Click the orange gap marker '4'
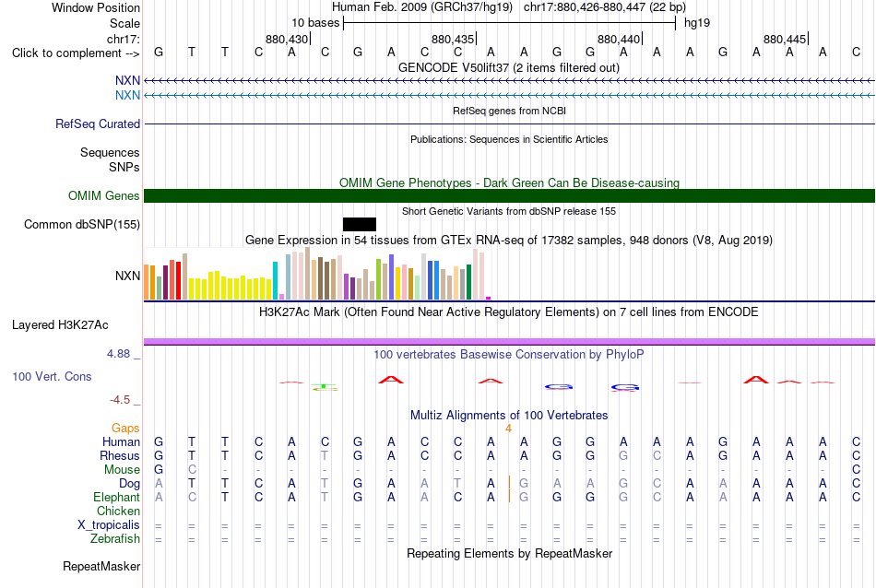 tap(508, 429)
